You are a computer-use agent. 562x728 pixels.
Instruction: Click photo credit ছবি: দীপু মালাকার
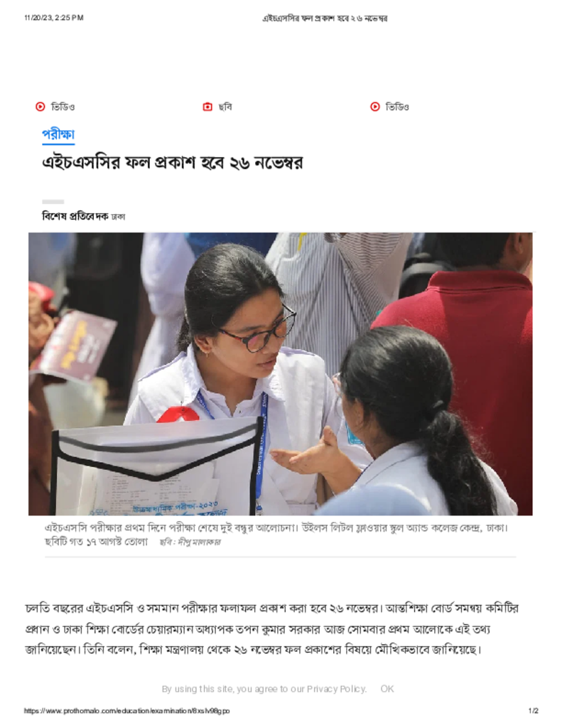[190, 542]
